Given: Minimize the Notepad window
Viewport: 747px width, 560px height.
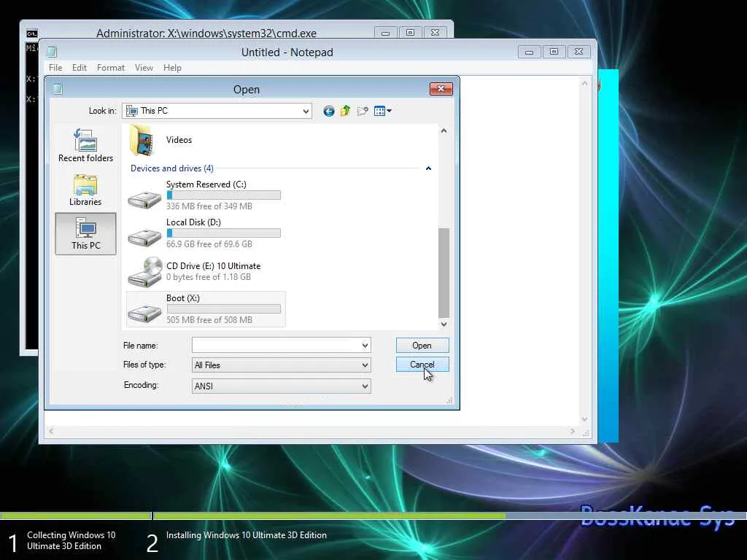Looking at the screenshot, I should 530,52.
